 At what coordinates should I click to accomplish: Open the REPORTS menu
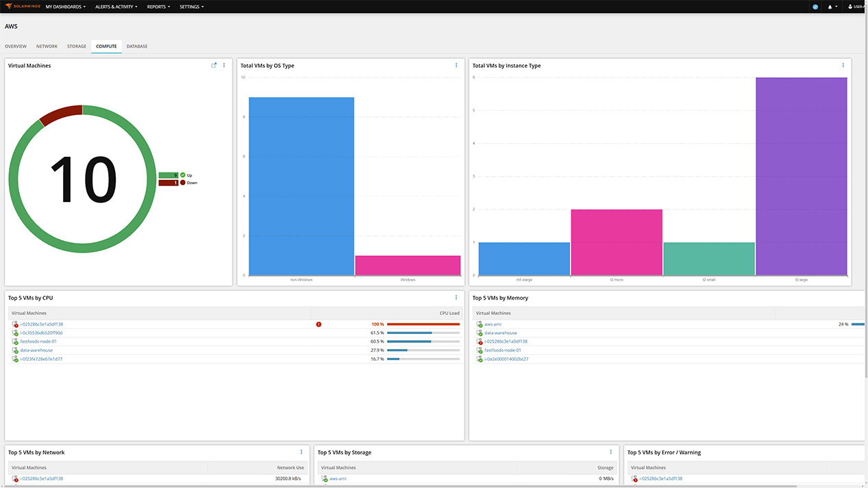(158, 6)
